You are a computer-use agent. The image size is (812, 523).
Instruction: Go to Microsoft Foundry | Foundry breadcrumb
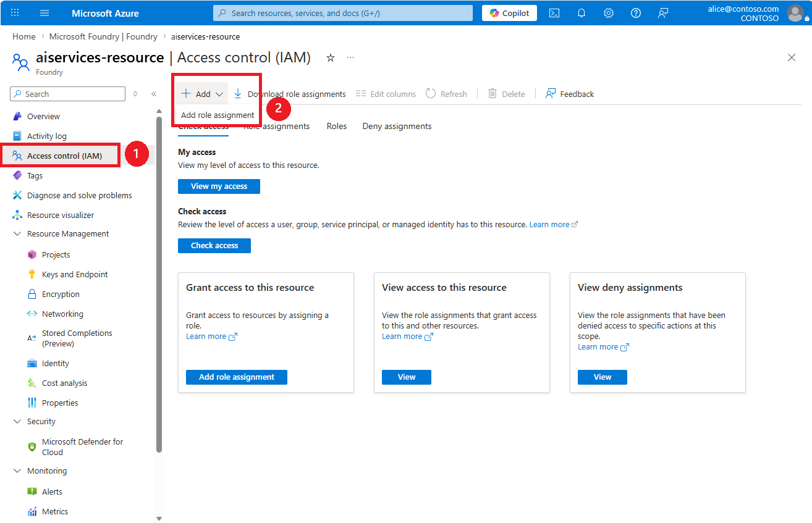pyautogui.click(x=103, y=36)
